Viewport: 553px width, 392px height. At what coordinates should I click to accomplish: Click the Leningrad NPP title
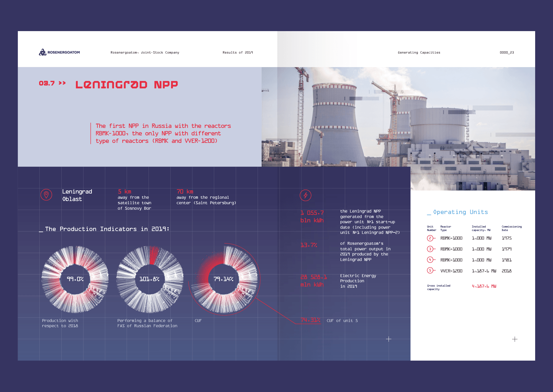(127, 85)
